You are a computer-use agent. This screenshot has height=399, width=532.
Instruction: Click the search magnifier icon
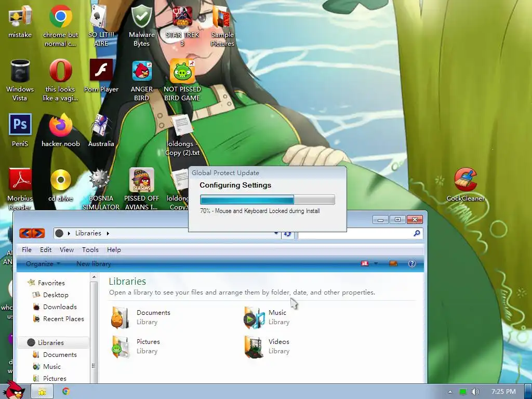(417, 233)
